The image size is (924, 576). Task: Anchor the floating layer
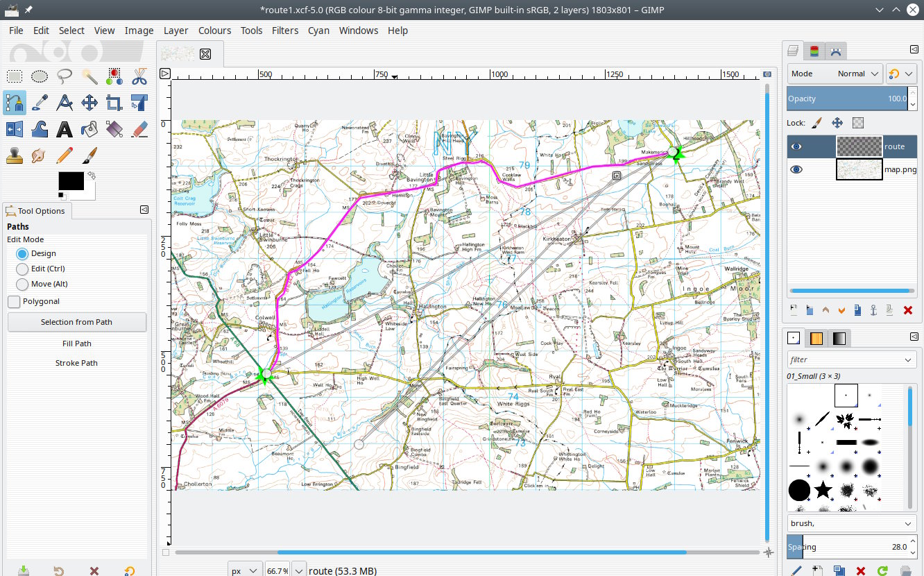click(x=874, y=310)
